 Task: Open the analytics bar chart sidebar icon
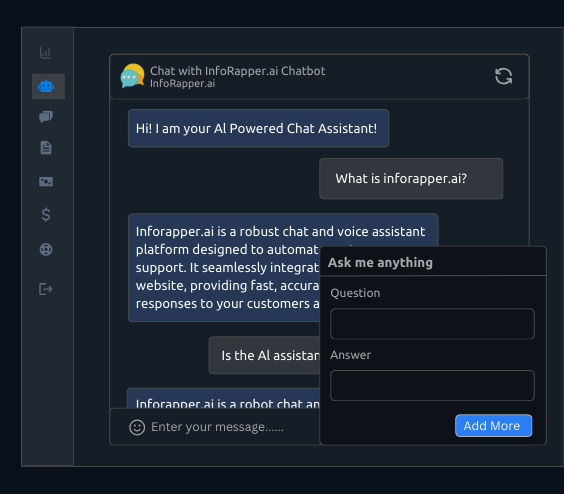coord(45,53)
